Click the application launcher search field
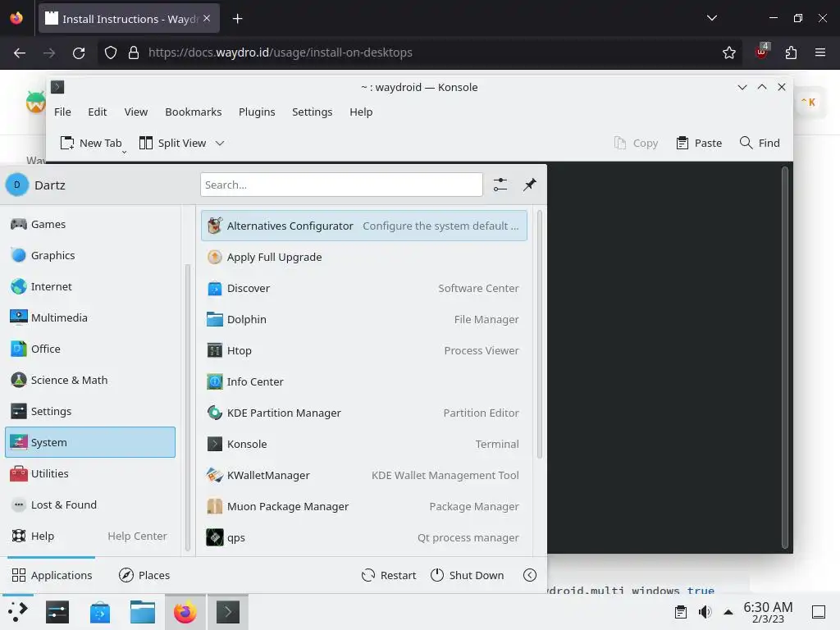The image size is (840, 630). pyautogui.click(x=341, y=185)
